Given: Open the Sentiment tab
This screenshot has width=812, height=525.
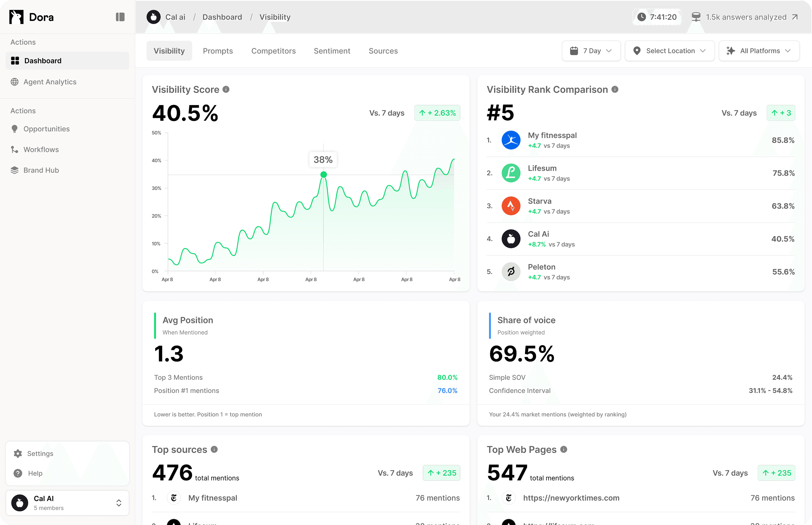Looking at the screenshot, I should pos(332,51).
